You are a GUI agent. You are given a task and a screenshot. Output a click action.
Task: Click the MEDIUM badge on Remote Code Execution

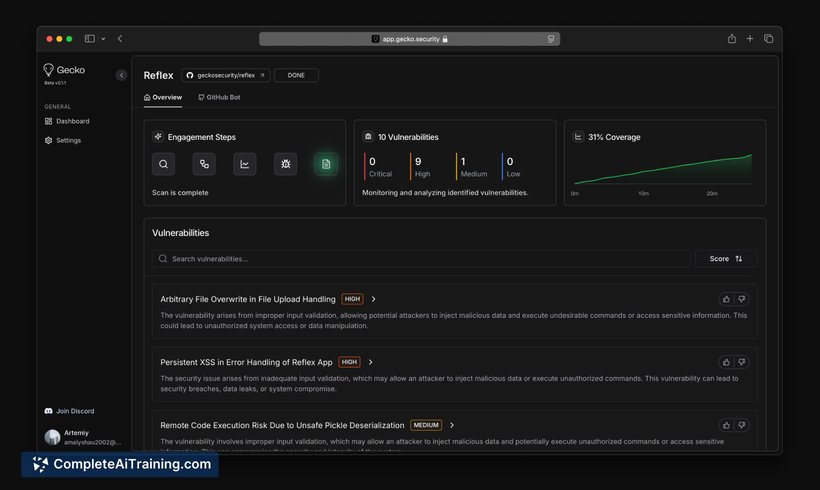pyautogui.click(x=426, y=425)
